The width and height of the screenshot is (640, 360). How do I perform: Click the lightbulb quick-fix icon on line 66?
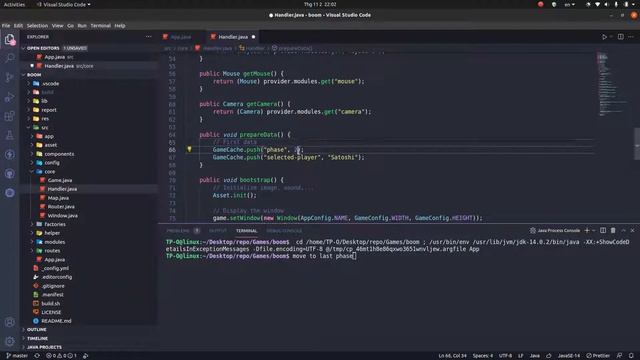189,149
